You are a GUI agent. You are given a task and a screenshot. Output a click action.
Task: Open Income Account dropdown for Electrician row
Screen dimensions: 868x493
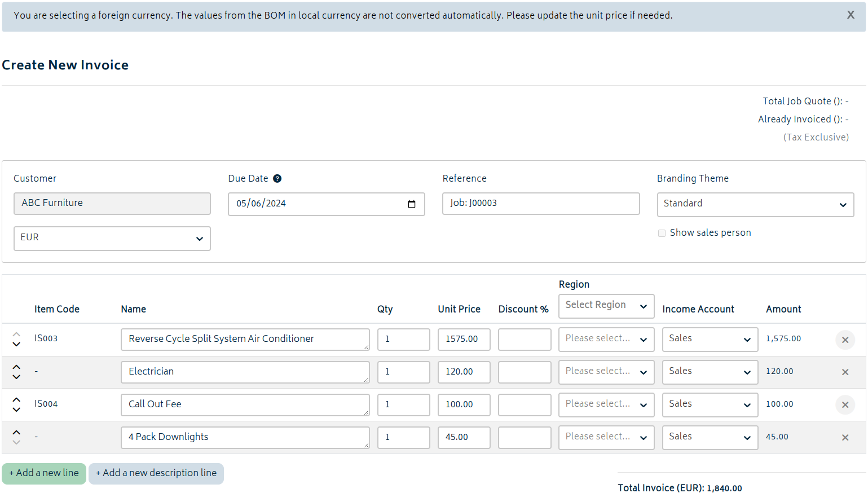tap(710, 372)
